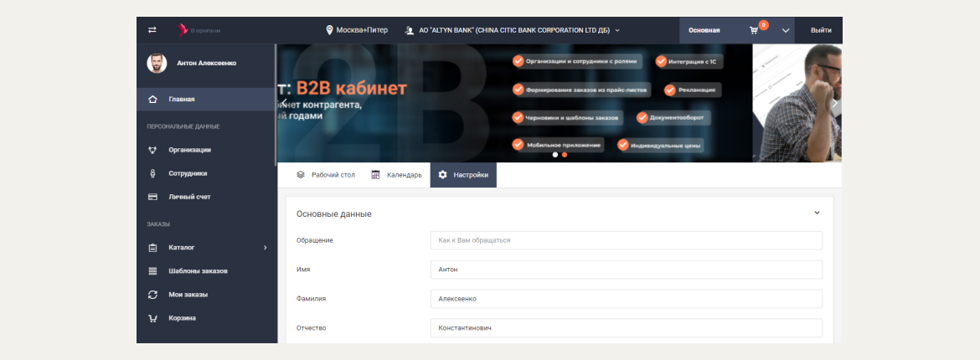Viewport: 980px width, 360px height.
Task: Open Организации in the sidebar
Action: (x=205, y=150)
